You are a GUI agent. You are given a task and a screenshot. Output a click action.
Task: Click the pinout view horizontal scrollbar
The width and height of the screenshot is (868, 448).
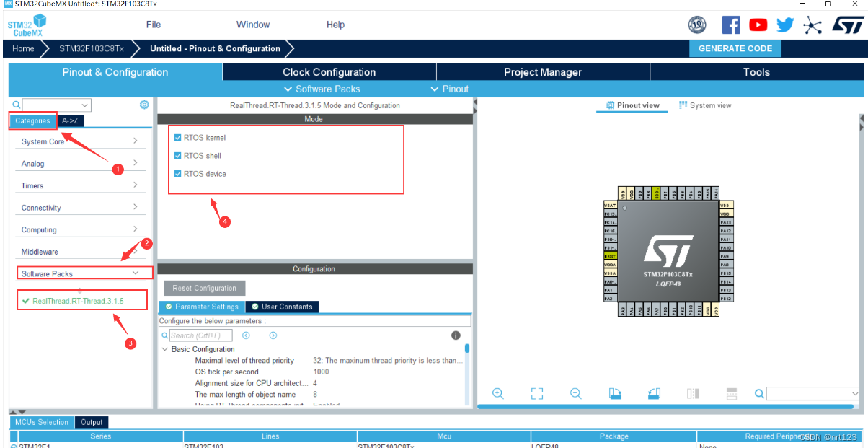click(x=665, y=407)
